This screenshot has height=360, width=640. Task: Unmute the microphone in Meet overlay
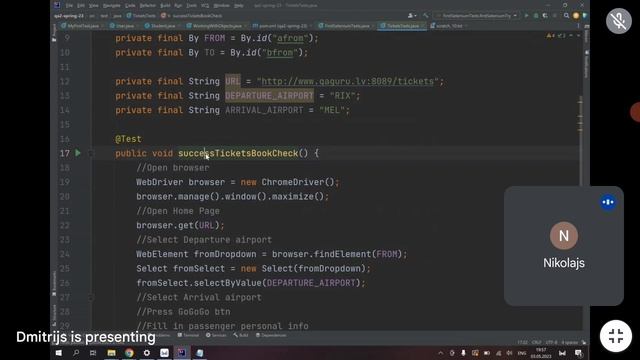[x=619, y=21]
